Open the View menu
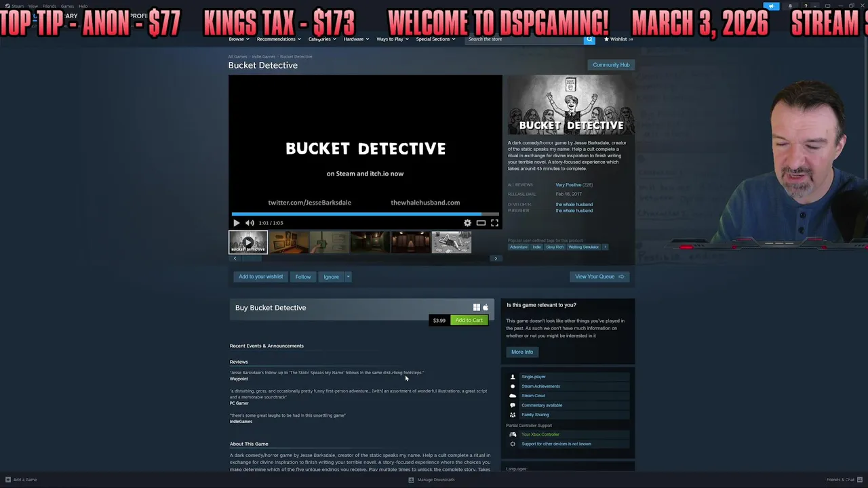868x488 pixels. [x=33, y=6]
